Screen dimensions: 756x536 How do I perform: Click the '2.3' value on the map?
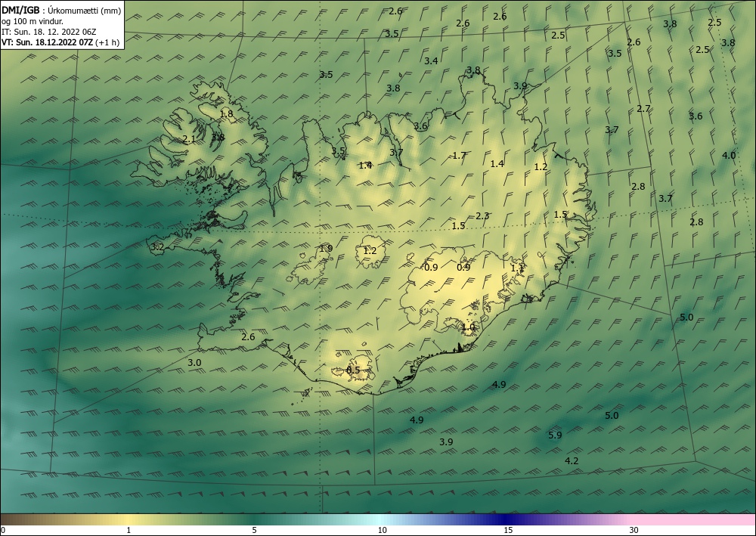482,216
